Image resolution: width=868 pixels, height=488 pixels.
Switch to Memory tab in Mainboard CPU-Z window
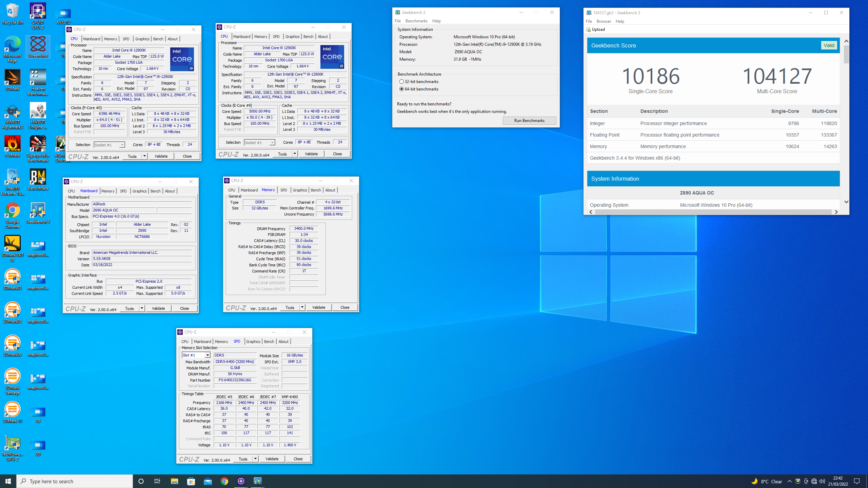pyautogui.click(x=108, y=191)
